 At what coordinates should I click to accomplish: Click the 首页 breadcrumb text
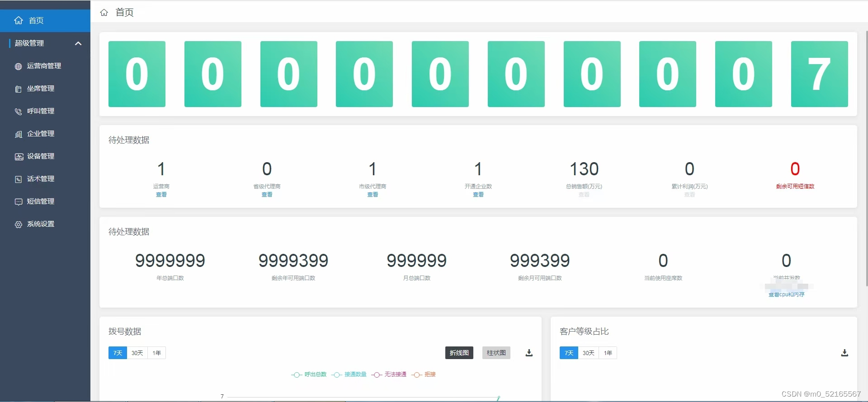(x=125, y=13)
